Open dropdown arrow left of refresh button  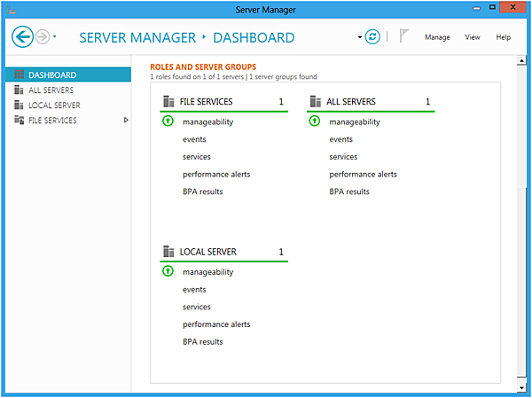(x=360, y=37)
